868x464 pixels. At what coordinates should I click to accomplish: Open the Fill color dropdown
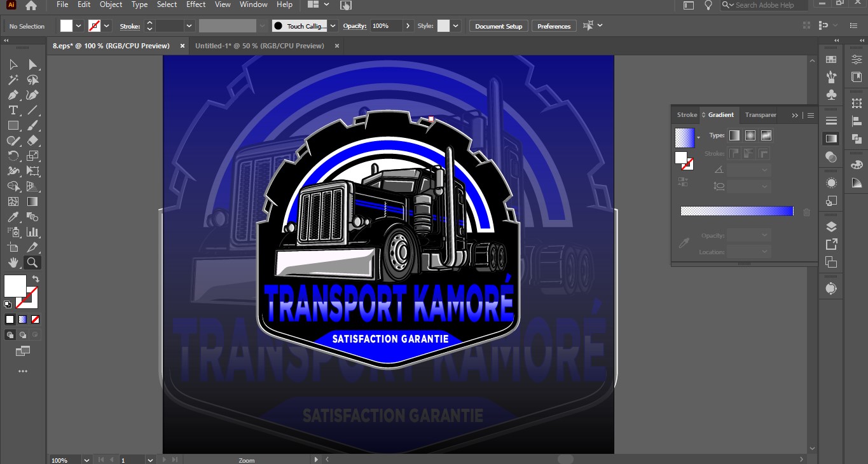[79, 26]
